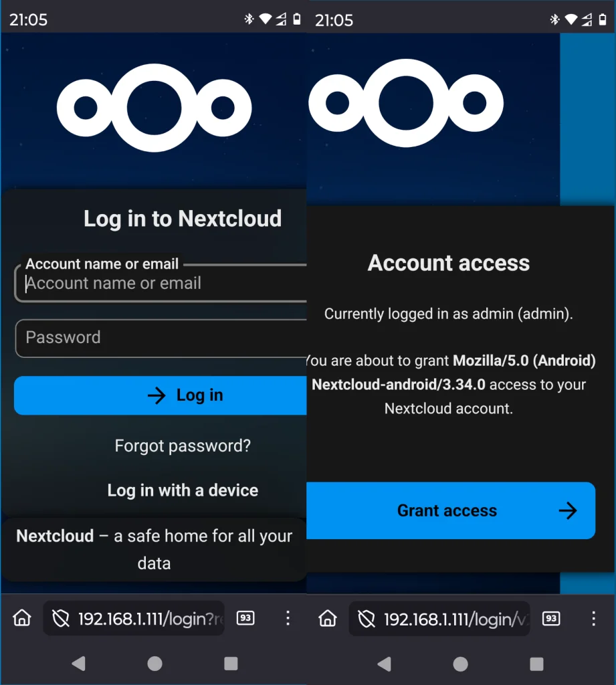Tap the home icon beside the right address bar
The image size is (616, 685).
point(327,619)
